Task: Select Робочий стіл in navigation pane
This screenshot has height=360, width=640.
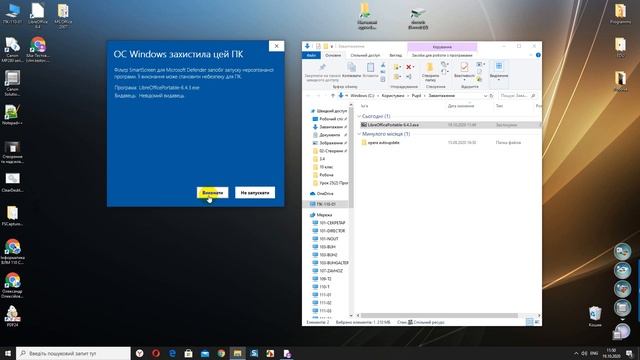Action: [x=330, y=119]
